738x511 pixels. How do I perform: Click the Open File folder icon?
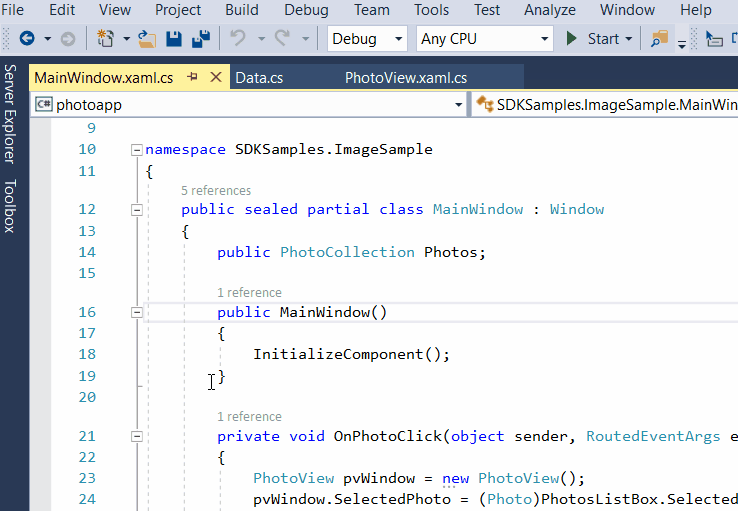[147, 39]
